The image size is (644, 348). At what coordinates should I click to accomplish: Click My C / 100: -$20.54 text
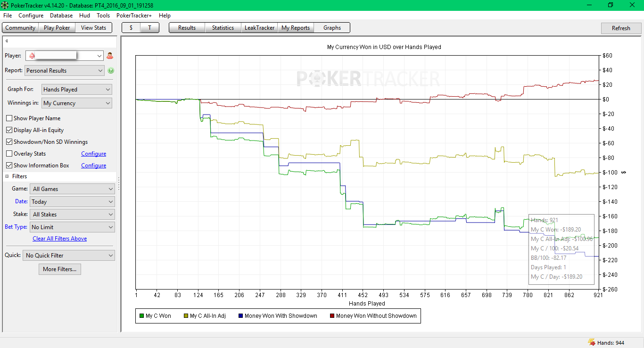(555, 249)
